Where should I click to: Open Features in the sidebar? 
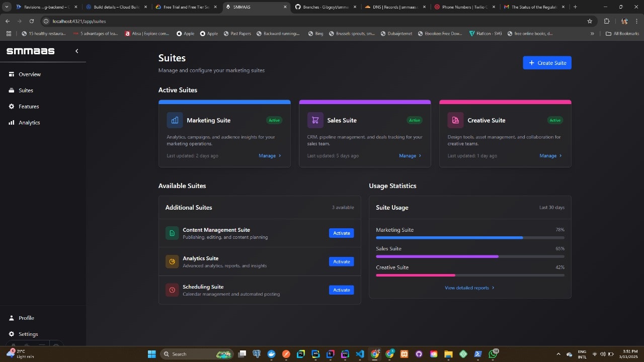[43, 107]
